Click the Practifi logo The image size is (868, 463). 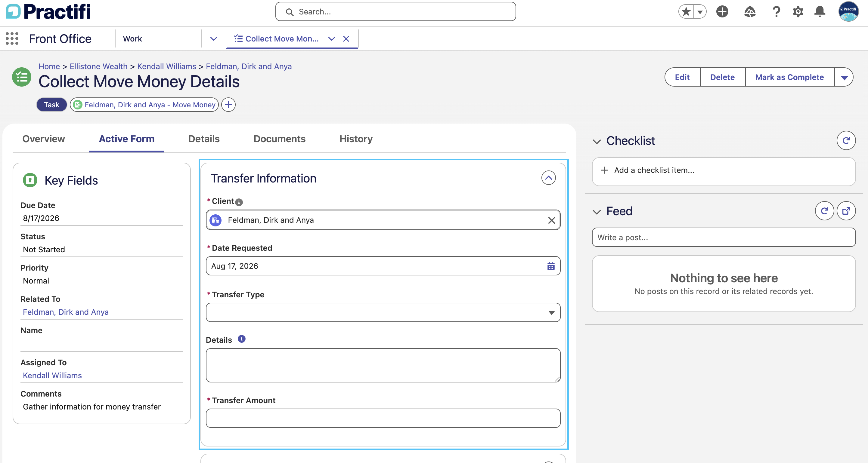[48, 11]
